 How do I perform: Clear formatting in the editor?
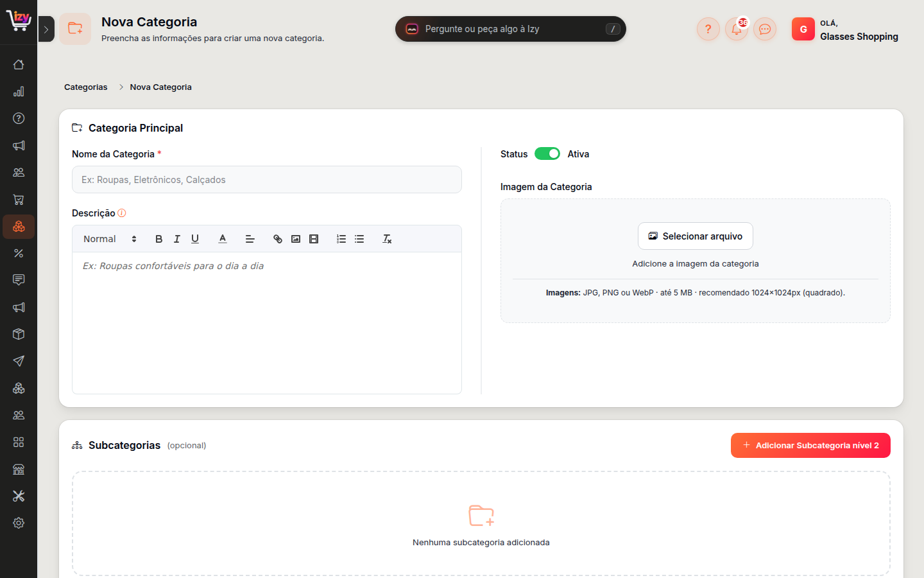[x=387, y=239]
